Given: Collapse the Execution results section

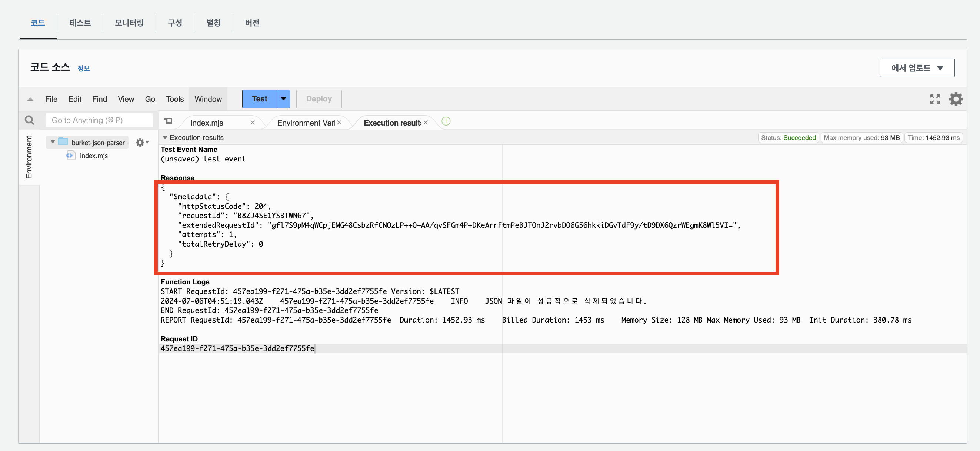Looking at the screenshot, I should (165, 138).
